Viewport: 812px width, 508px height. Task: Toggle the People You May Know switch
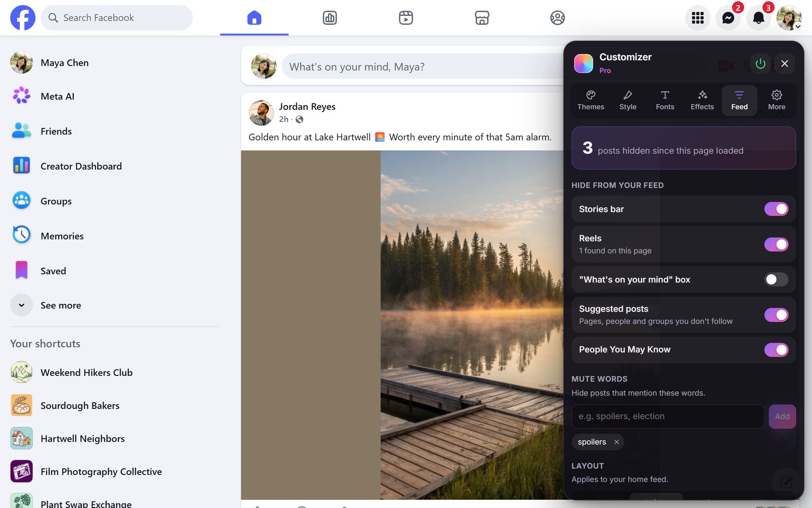pyautogui.click(x=776, y=350)
